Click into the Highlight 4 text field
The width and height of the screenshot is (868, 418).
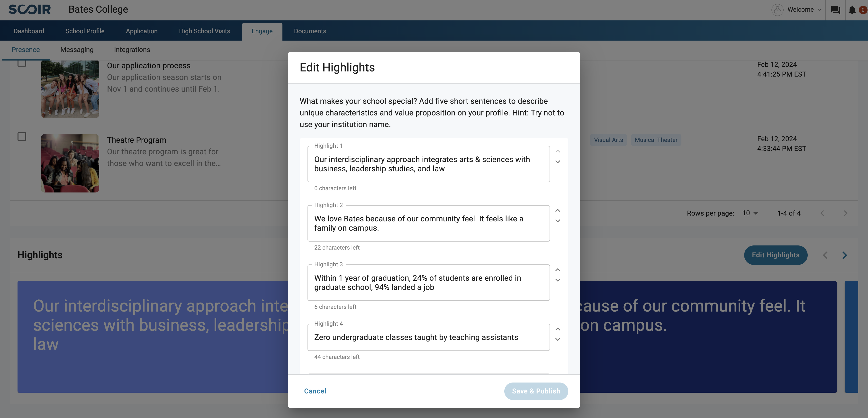click(x=429, y=337)
